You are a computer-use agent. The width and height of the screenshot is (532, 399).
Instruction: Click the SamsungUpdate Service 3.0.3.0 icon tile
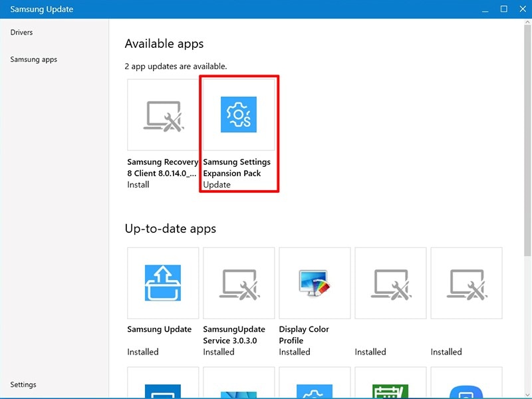click(239, 283)
